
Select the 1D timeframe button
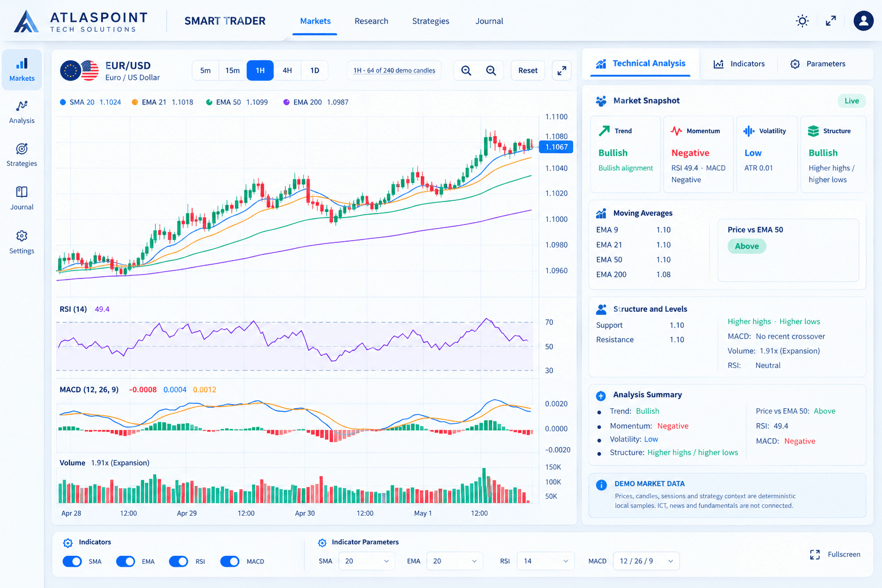[x=315, y=71]
